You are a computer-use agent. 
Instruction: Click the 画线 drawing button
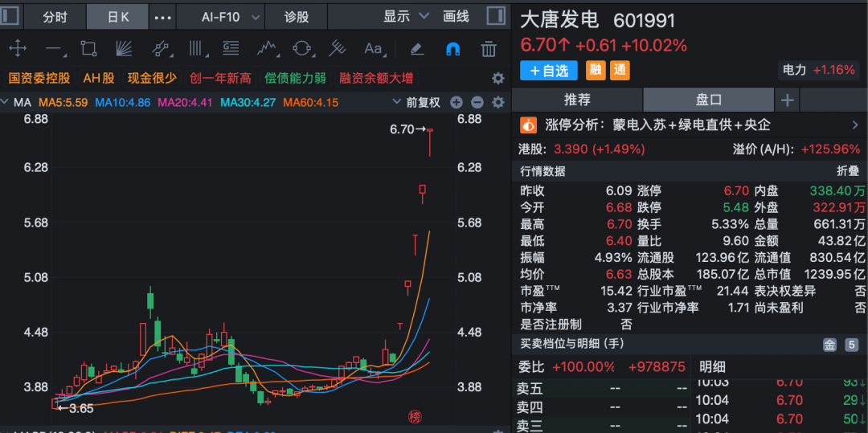(x=457, y=17)
